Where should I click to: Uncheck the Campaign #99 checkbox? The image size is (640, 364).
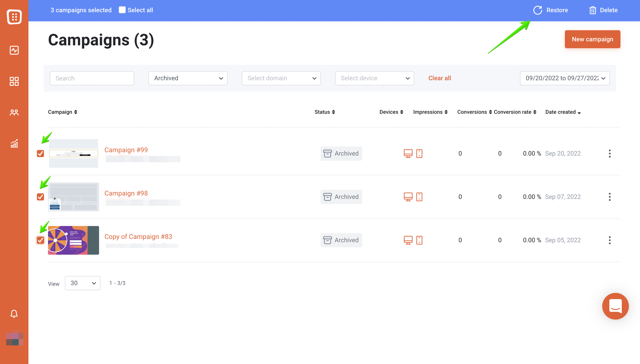click(40, 154)
